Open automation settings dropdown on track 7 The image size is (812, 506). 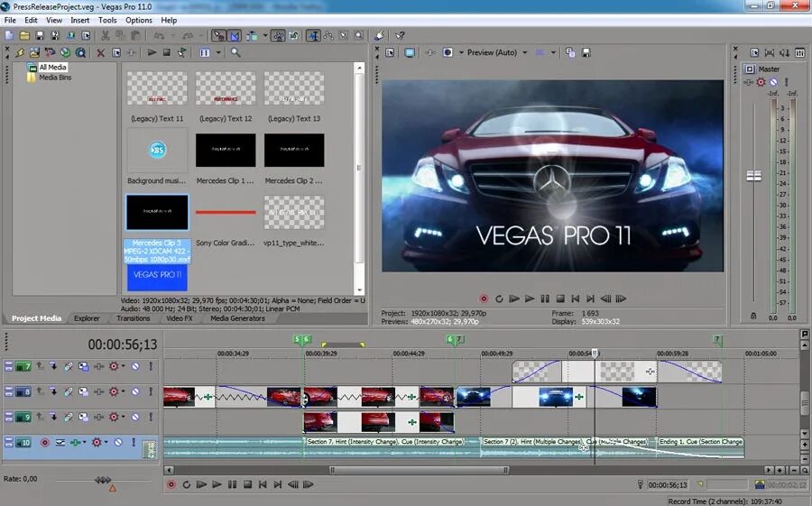coord(123,366)
